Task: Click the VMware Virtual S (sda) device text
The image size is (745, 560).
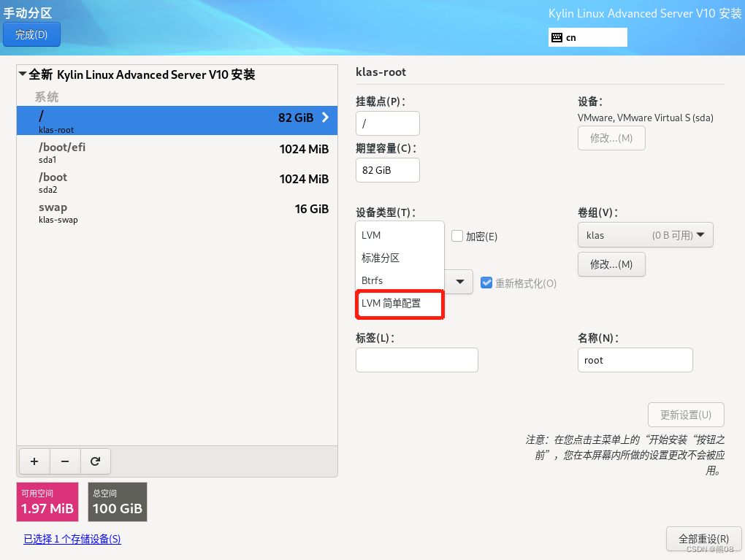Action: pos(645,118)
